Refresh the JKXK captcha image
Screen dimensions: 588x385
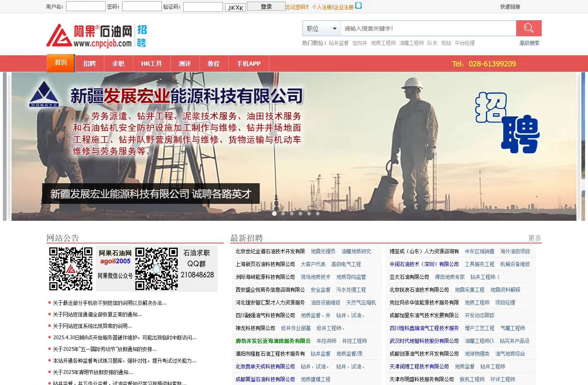(236, 7)
